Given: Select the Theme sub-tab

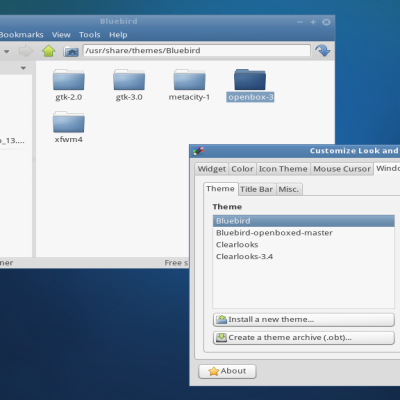Looking at the screenshot, I should tap(220, 189).
